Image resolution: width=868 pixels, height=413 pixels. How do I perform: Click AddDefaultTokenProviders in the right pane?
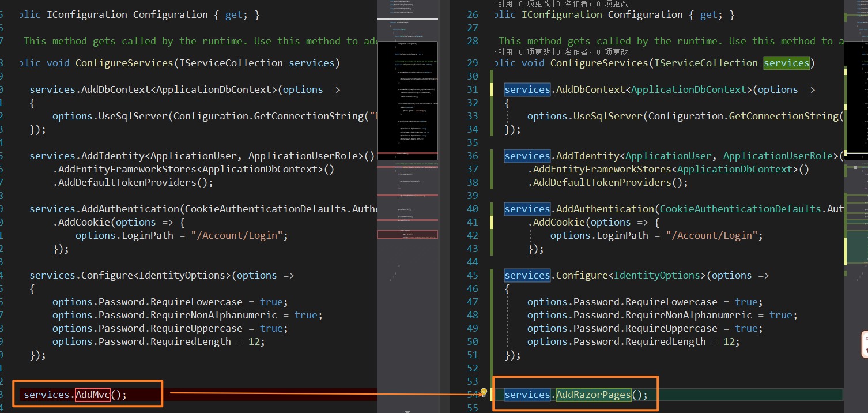(602, 182)
